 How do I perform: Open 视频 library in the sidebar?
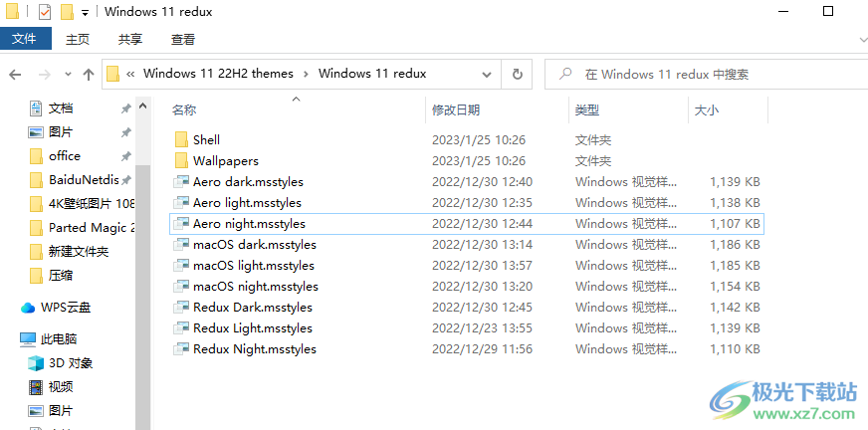click(51, 387)
